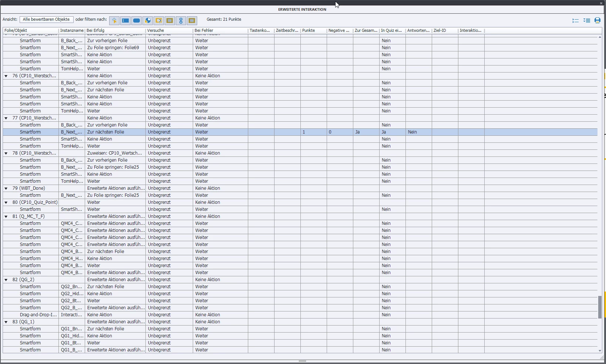Screen dimensions: 606x364
Task: Click Negative value '0' in highlighted row
Action: pyautogui.click(x=340, y=132)
